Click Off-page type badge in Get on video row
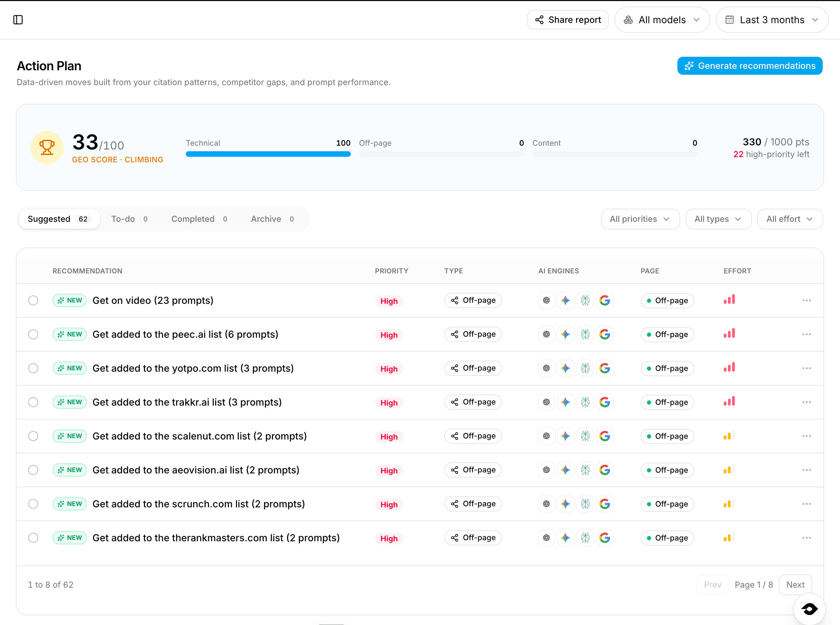 [473, 300]
